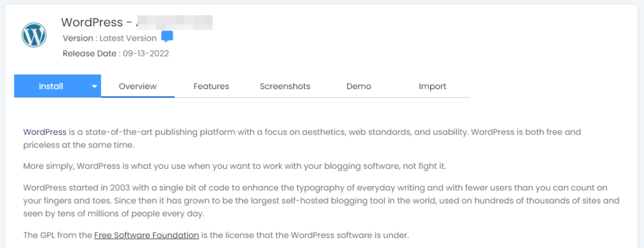Open the Free Software Foundation link
This screenshot has width=644, height=248.
click(147, 235)
